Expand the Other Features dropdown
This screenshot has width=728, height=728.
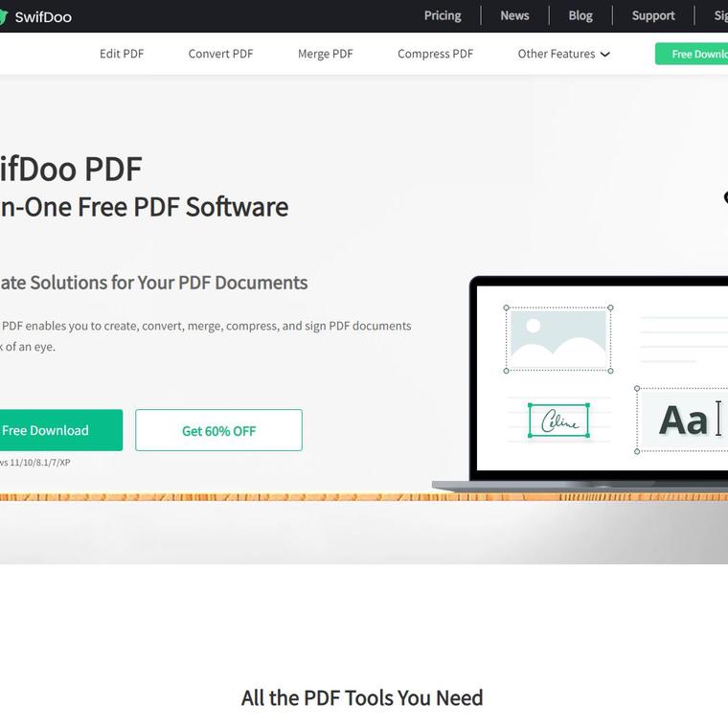(563, 54)
